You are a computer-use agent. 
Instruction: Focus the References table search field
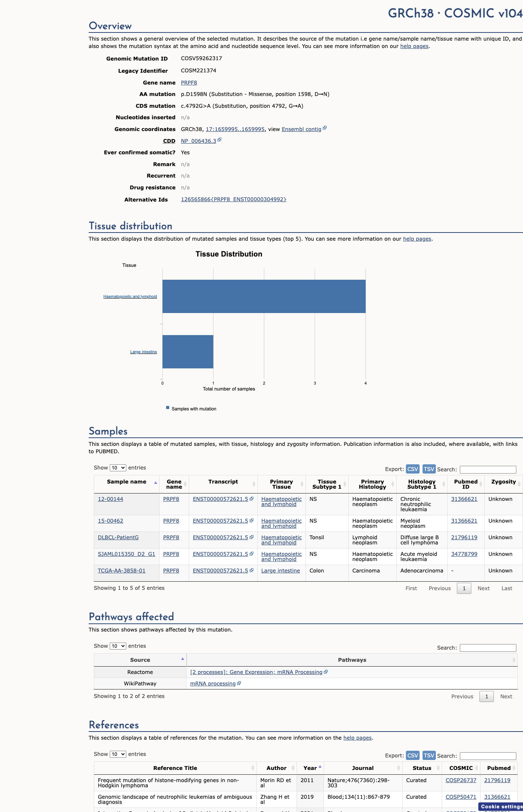click(488, 756)
